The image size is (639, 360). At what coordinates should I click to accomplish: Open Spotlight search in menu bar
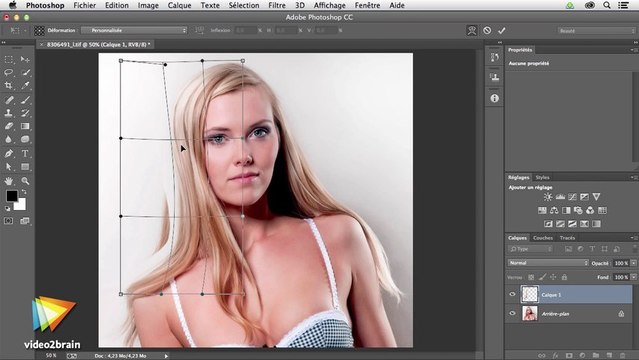(607, 5)
